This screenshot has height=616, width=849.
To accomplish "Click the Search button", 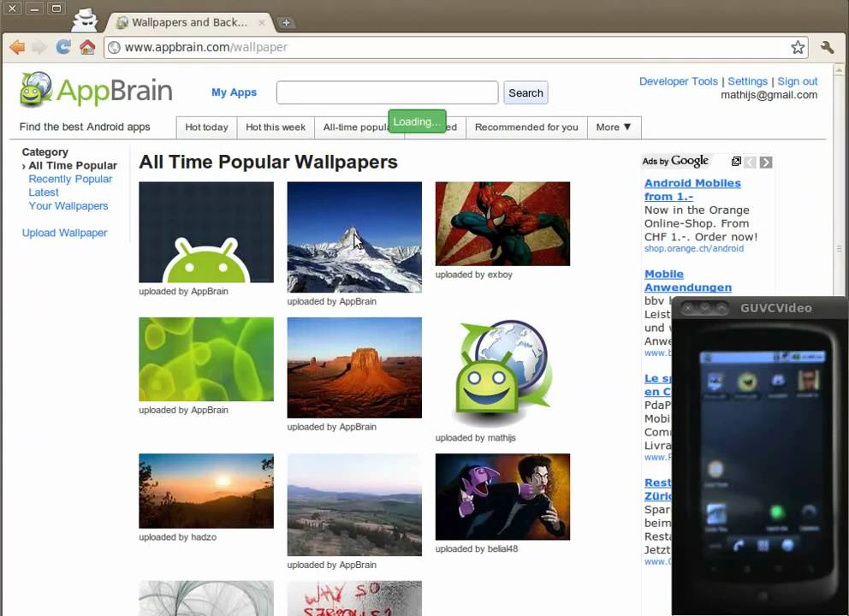I will pyautogui.click(x=525, y=92).
